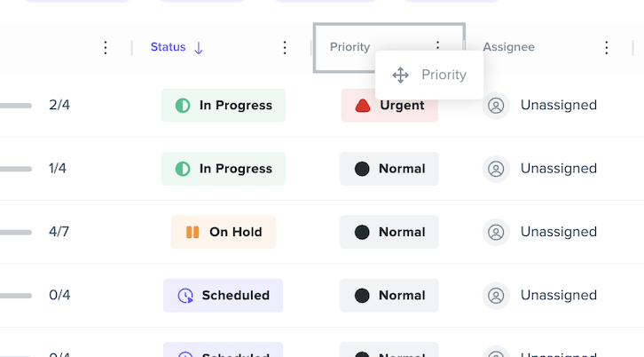Open Normal priority badge in 1/4 row

point(389,169)
